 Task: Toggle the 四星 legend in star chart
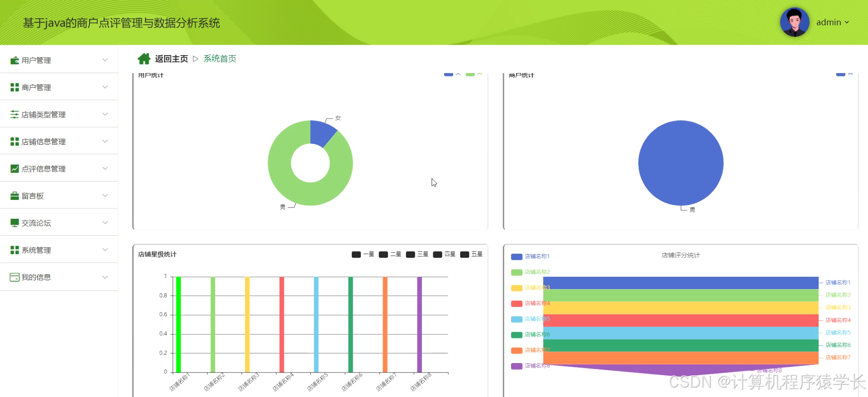(x=444, y=254)
